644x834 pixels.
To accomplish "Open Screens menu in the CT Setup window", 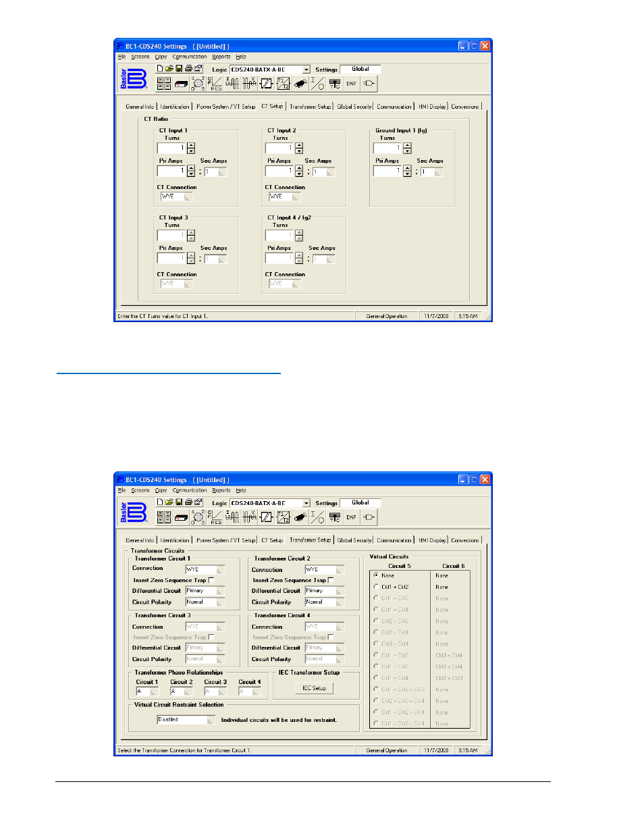I will [140, 57].
